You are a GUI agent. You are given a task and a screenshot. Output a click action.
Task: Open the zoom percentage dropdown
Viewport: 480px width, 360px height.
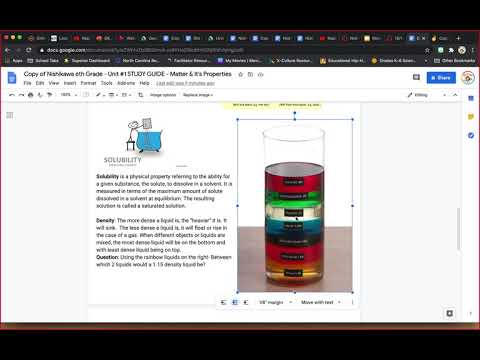pos(69,95)
